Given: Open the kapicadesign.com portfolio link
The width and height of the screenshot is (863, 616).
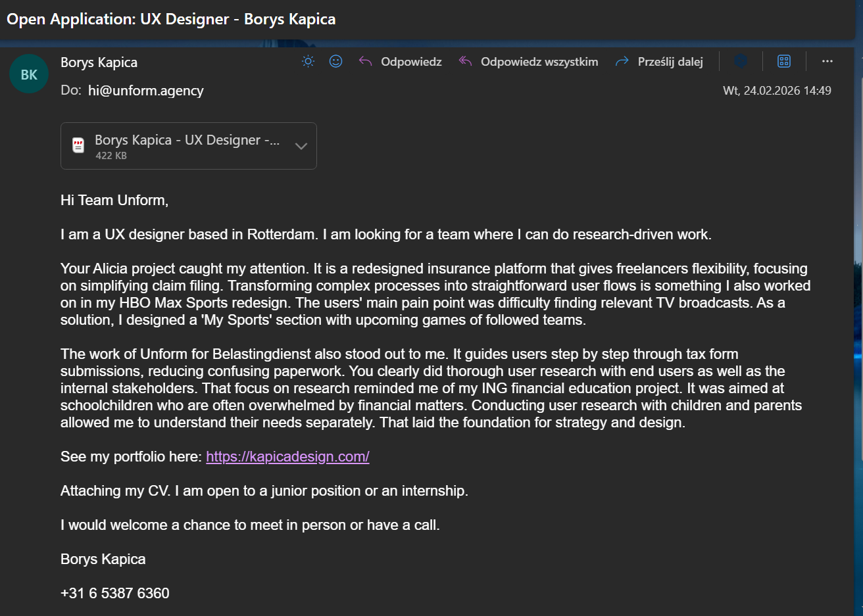Looking at the screenshot, I should pyautogui.click(x=287, y=456).
